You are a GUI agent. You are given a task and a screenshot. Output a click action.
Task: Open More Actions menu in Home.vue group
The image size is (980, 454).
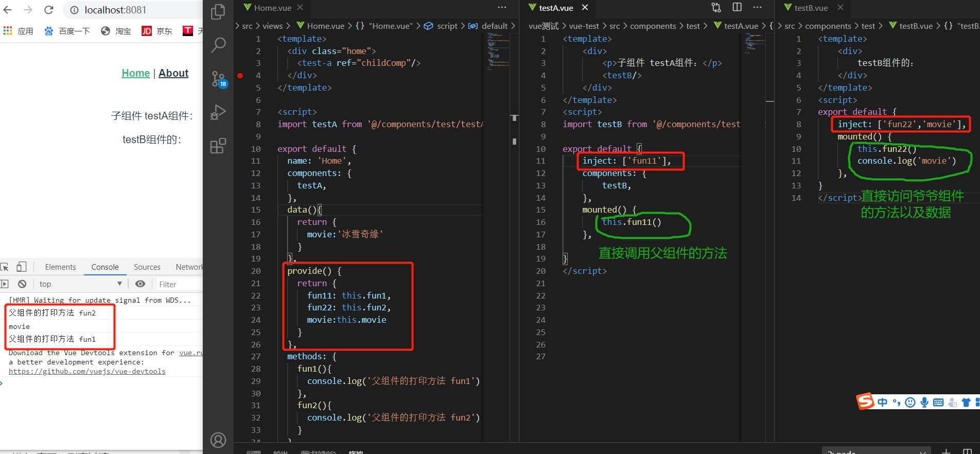(x=502, y=8)
